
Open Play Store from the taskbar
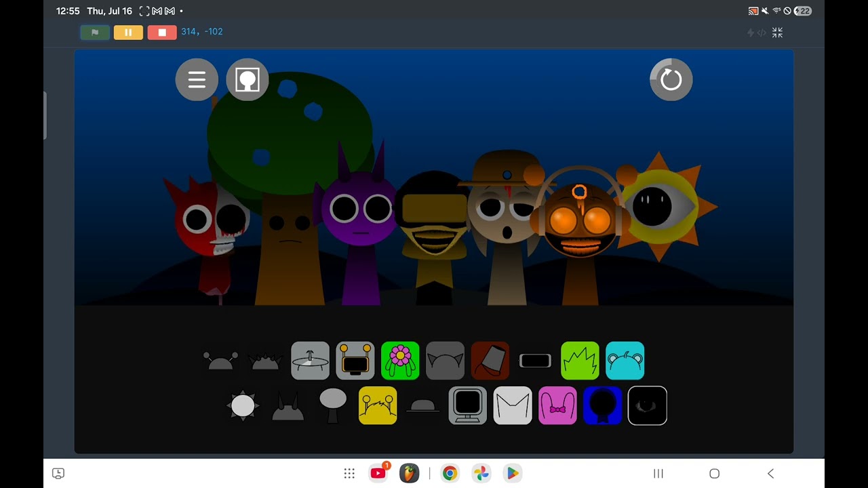pyautogui.click(x=512, y=473)
